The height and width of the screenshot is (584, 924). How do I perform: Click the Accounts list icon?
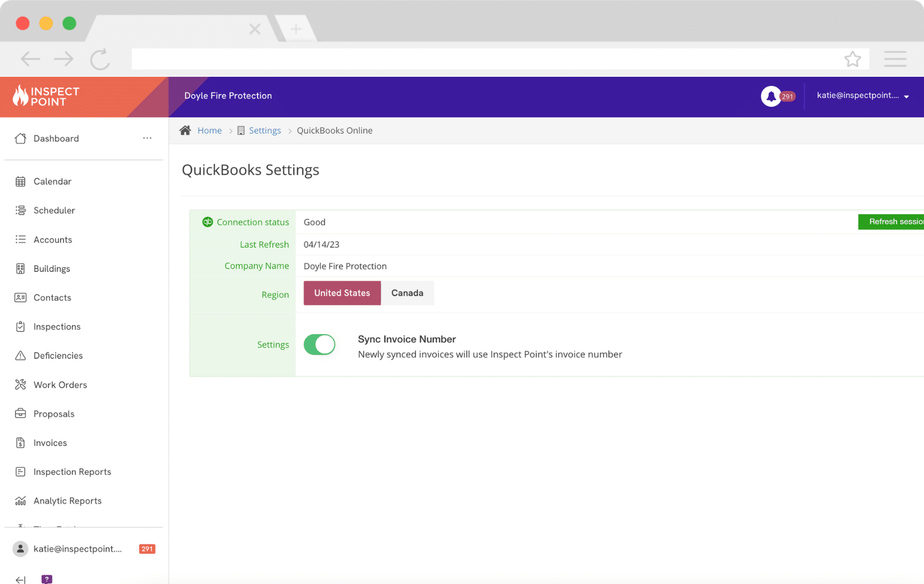pyautogui.click(x=21, y=240)
